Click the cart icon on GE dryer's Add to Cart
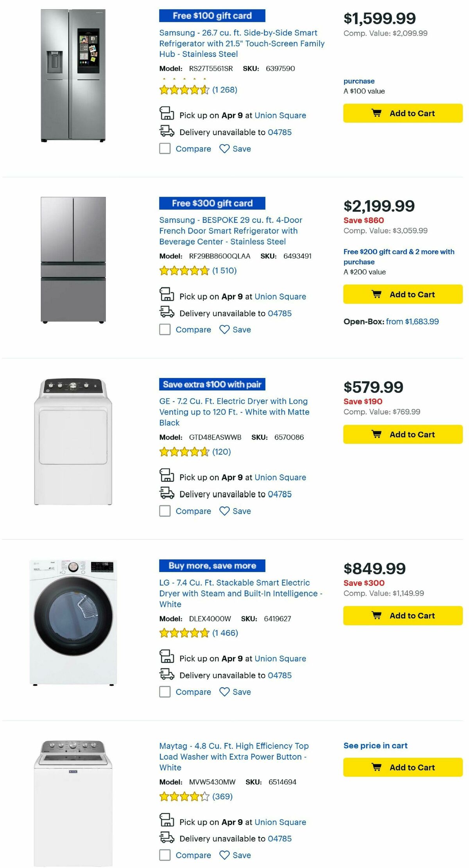The image size is (469, 868). 376,434
